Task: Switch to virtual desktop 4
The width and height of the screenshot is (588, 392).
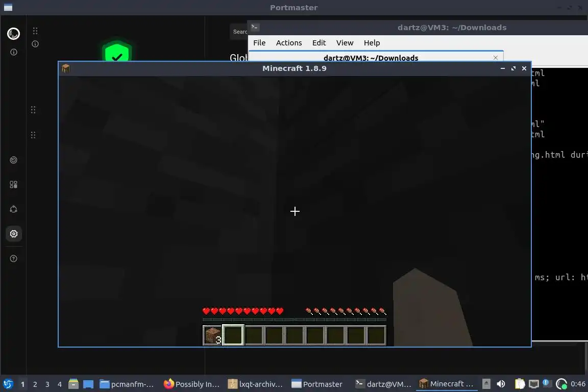Action: click(x=60, y=384)
